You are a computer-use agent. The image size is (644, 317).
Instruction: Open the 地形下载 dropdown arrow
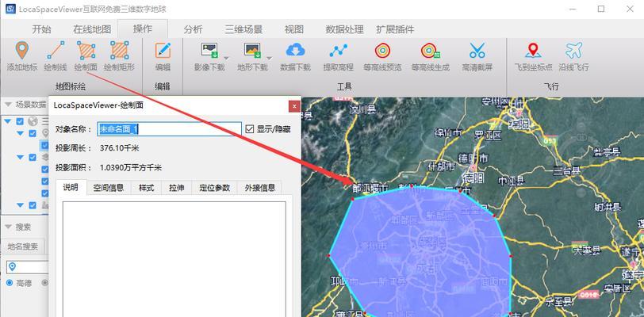point(270,58)
